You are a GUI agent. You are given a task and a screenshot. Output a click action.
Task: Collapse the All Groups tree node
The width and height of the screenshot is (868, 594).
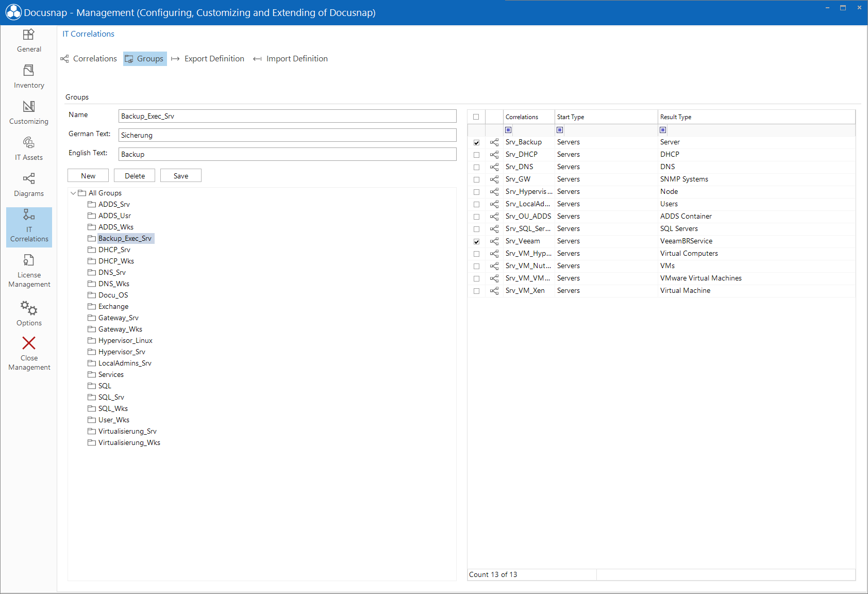point(73,193)
